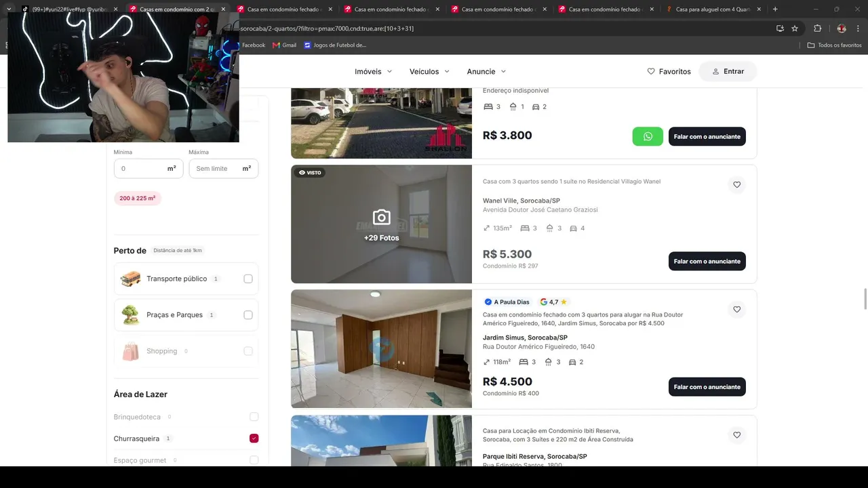Go to Favoritos
The height and width of the screenshot is (488, 868).
[669, 71]
